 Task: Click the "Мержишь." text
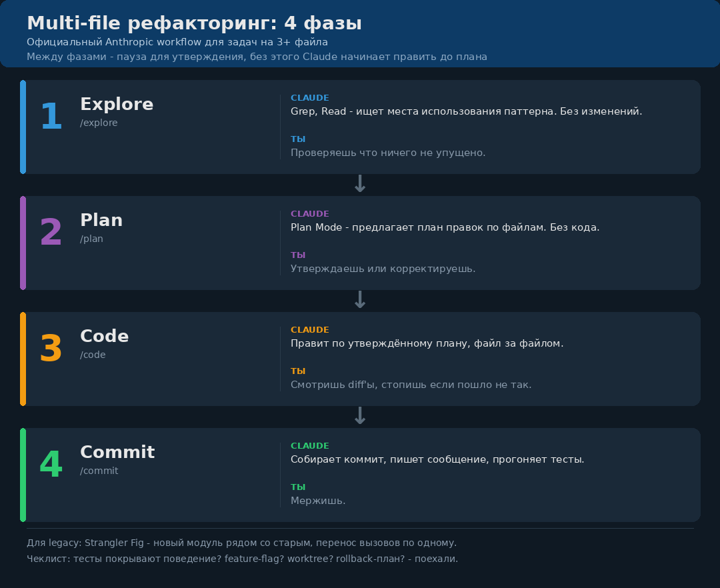coord(318,501)
